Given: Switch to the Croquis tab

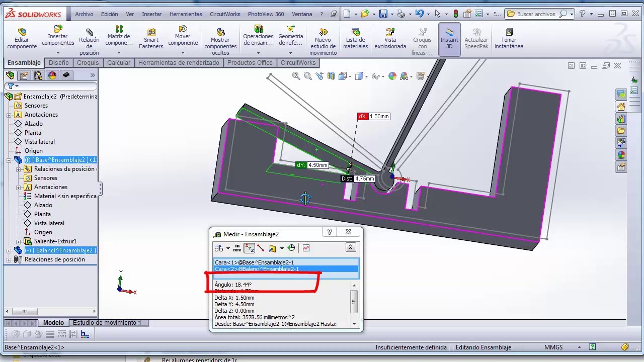Looking at the screenshot, I should pyautogui.click(x=88, y=63).
